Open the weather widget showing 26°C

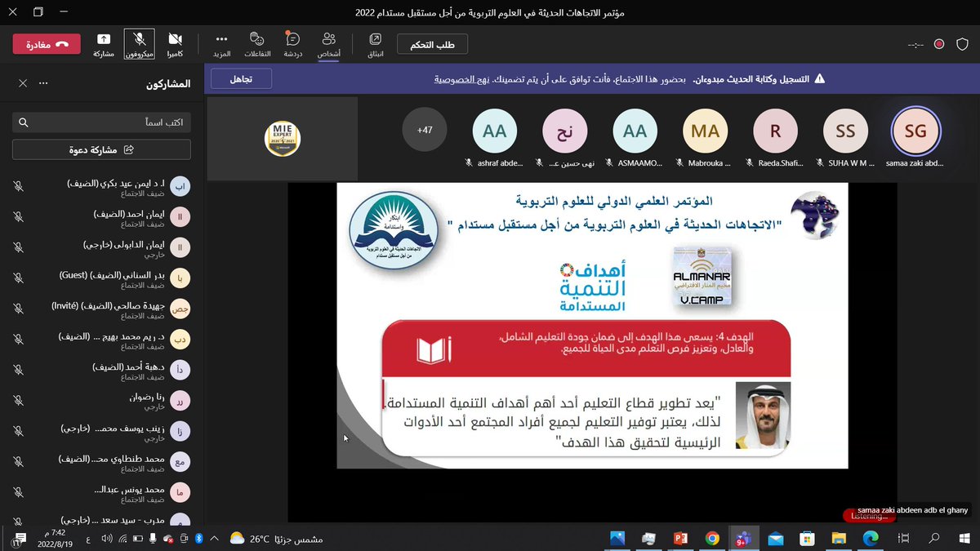click(276, 539)
